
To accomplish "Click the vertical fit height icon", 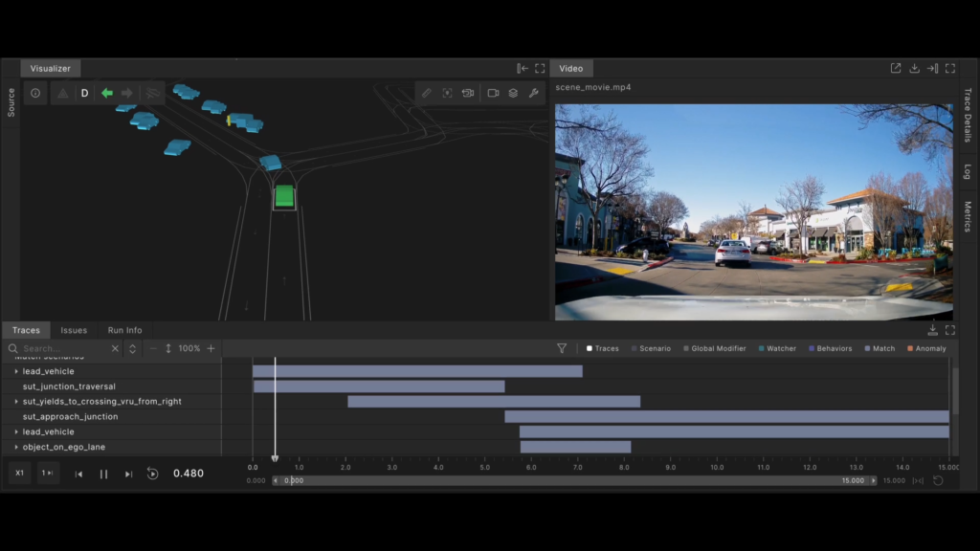I will click(168, 348).
